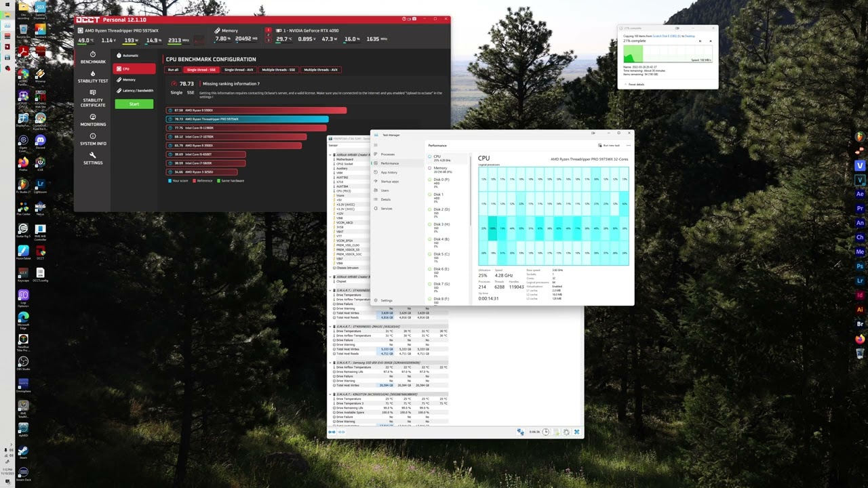Click Run new task button
Image resolution: width=868 pixels, height=488 pixels.
click(609, 145)
